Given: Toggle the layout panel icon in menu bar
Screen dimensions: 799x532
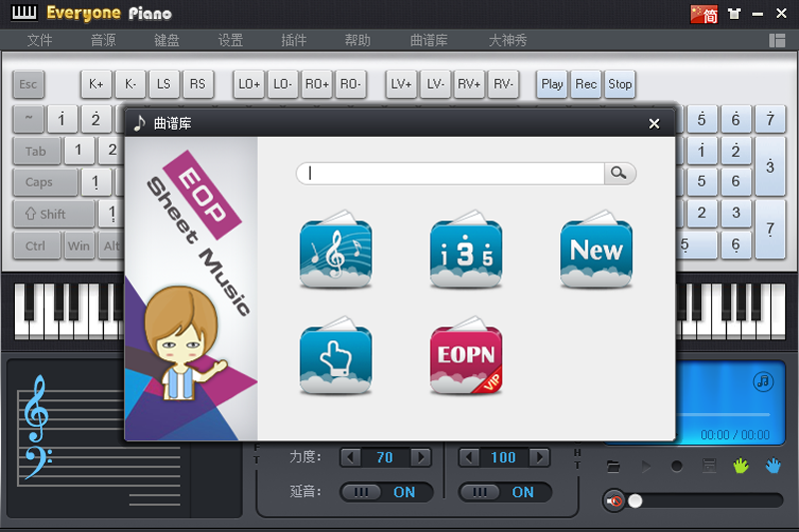Looking at the screenshot, I should pyautogui.click(x=777, y=40).
